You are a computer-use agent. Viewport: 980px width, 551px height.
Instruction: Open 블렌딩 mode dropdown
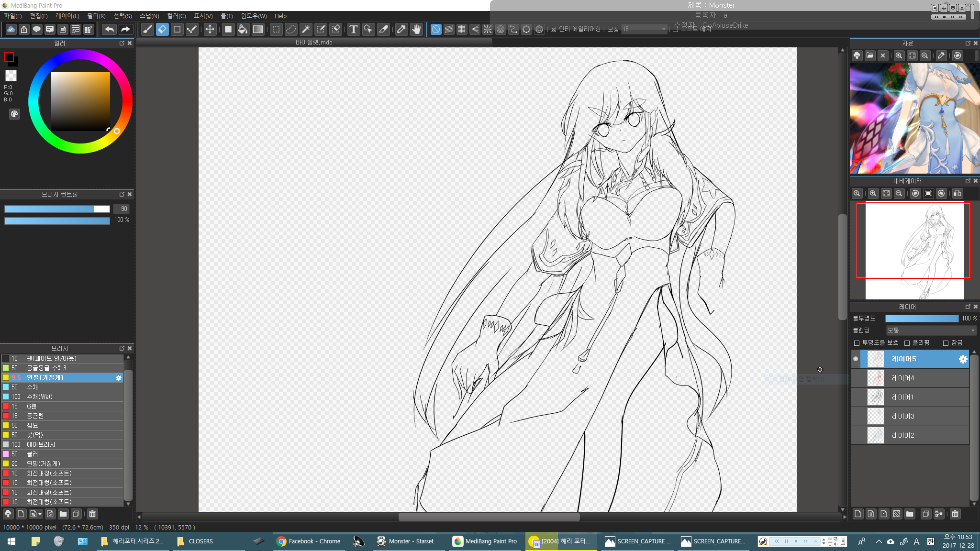click(931, 330)
